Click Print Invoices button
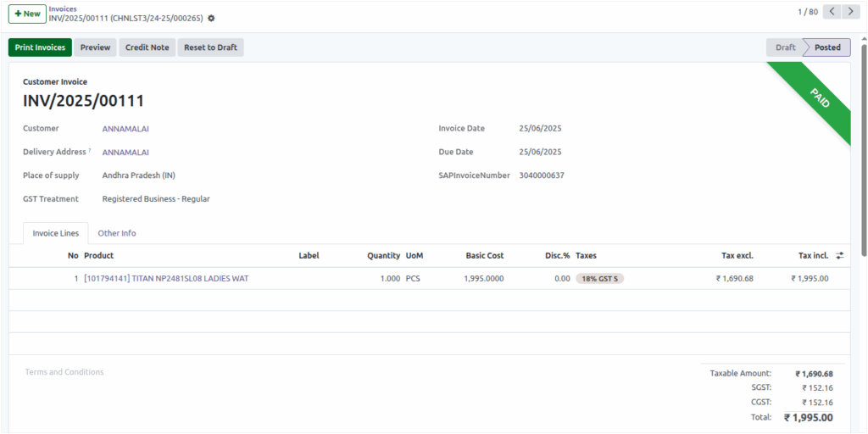This screenshot has width=868, height=434. 40,47
